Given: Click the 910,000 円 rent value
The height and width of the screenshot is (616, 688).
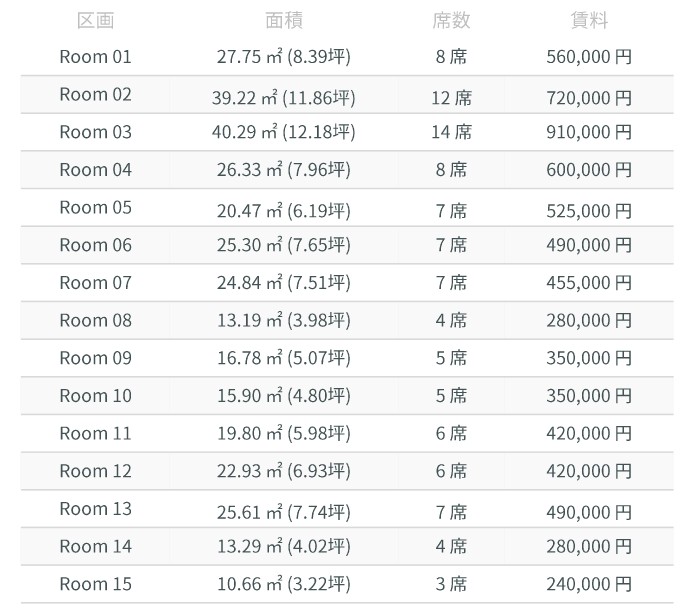Looking at the screenshot, I should pos(589,132).
